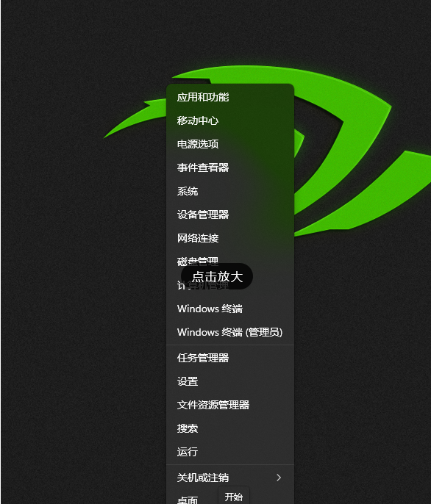431x504 pixels.
Task: Choose the 系统 menu item
Action: [x=230, y=191]
